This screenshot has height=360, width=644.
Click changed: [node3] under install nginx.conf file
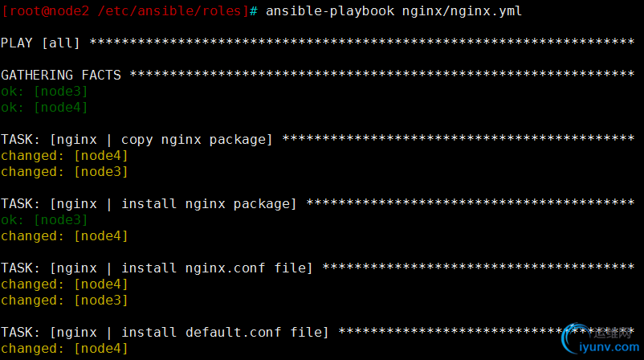(x=64, y=301)
